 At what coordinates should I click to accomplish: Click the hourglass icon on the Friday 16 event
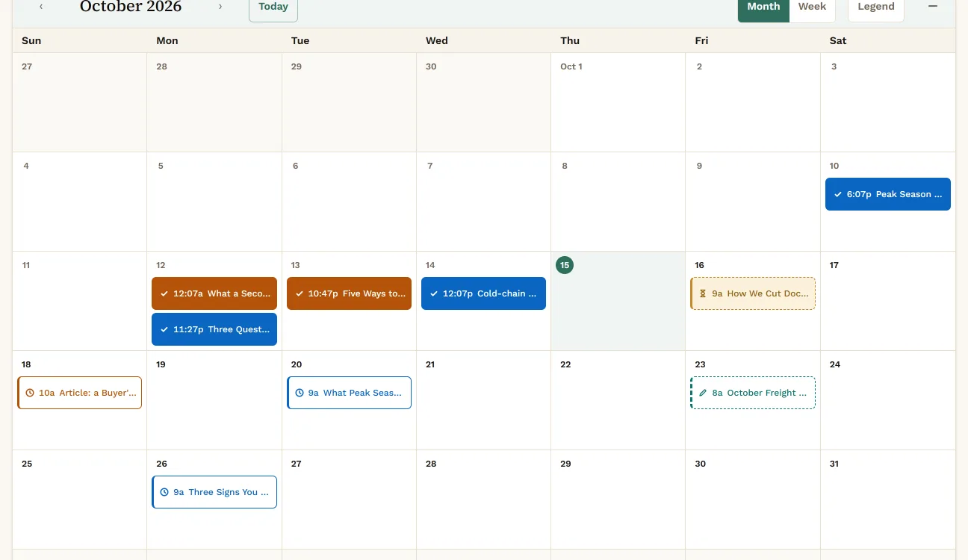coord(702,294)
